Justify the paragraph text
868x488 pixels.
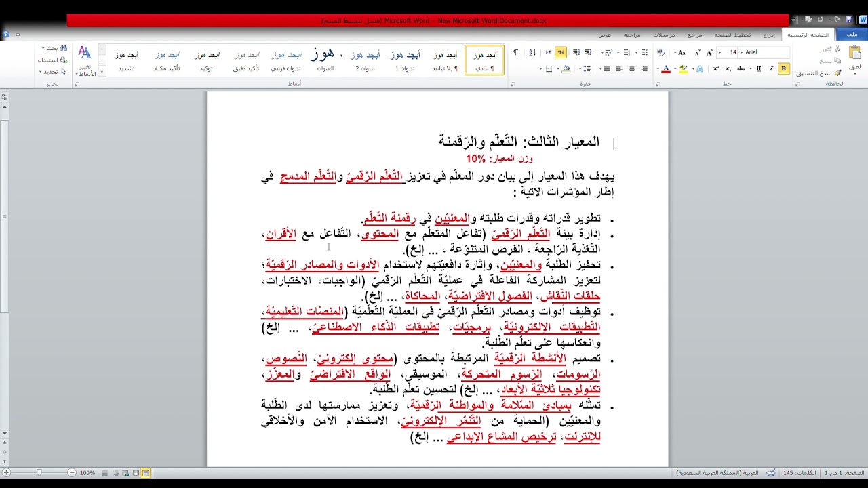point(607,68)
